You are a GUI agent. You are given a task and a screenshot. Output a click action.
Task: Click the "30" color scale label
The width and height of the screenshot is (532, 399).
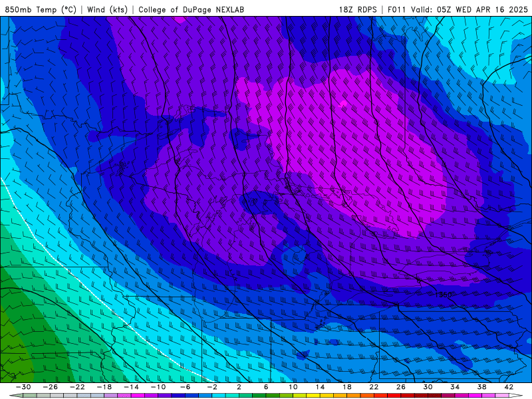(x=428, y=387)
